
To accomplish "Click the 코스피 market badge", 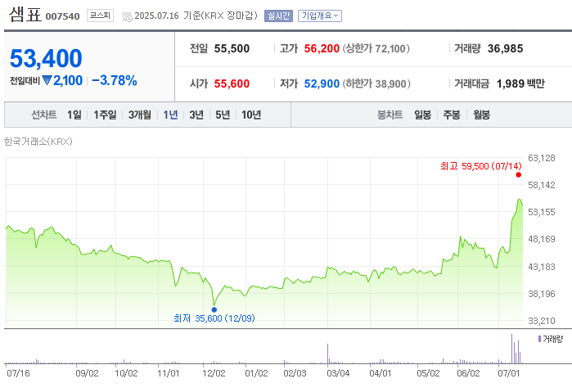I will click(100, 16).
